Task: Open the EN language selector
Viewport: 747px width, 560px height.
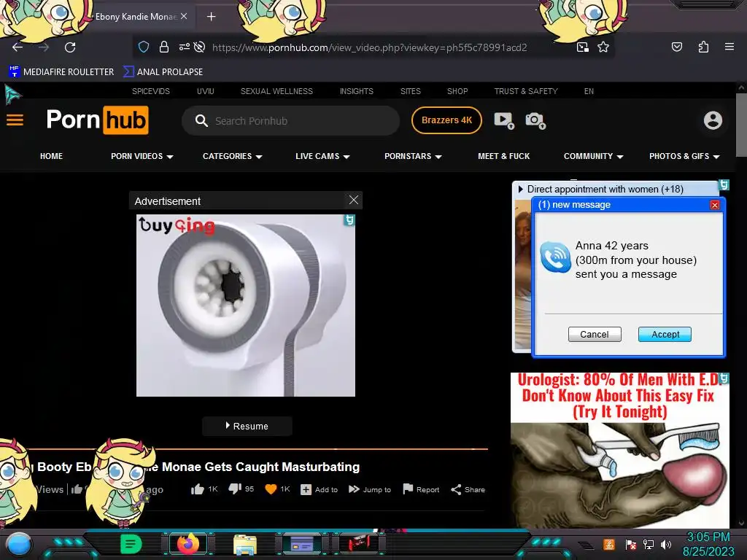Action: click(x=589, y=91)
